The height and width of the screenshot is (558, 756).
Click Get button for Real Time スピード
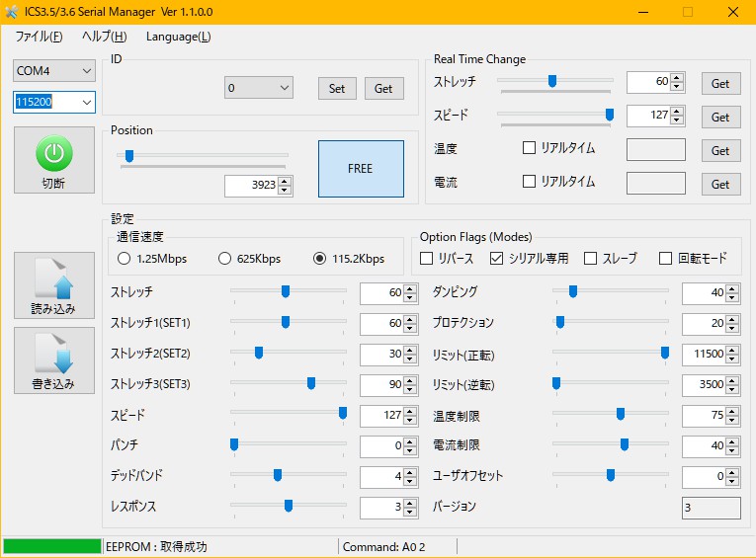[720, 118]
